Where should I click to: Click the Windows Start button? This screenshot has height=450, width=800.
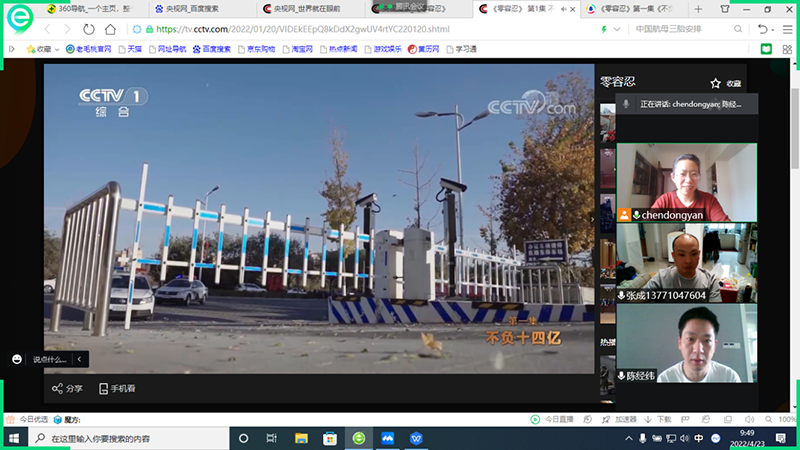(14, 438)
